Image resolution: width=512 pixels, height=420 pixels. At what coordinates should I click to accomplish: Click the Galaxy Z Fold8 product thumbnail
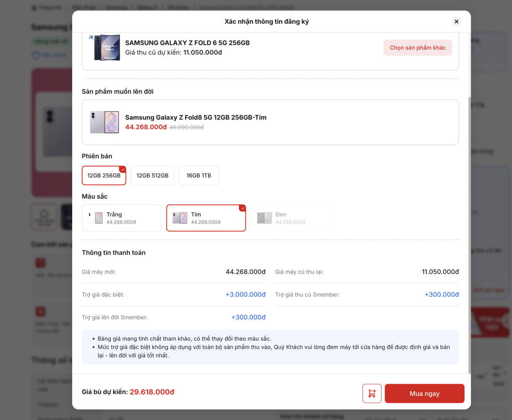[x=105, y=122]
